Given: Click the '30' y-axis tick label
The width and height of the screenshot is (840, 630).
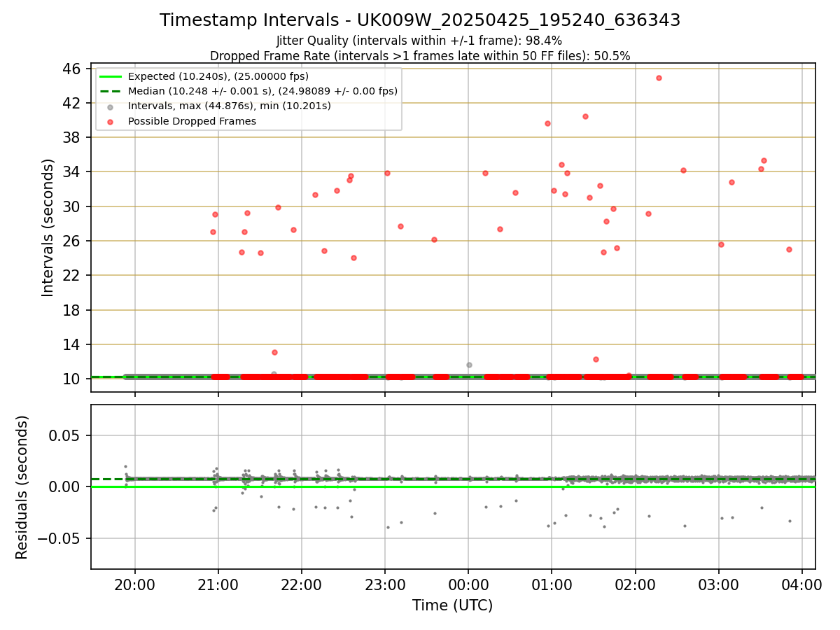Looking at the screenshot, I should (72, 206).
